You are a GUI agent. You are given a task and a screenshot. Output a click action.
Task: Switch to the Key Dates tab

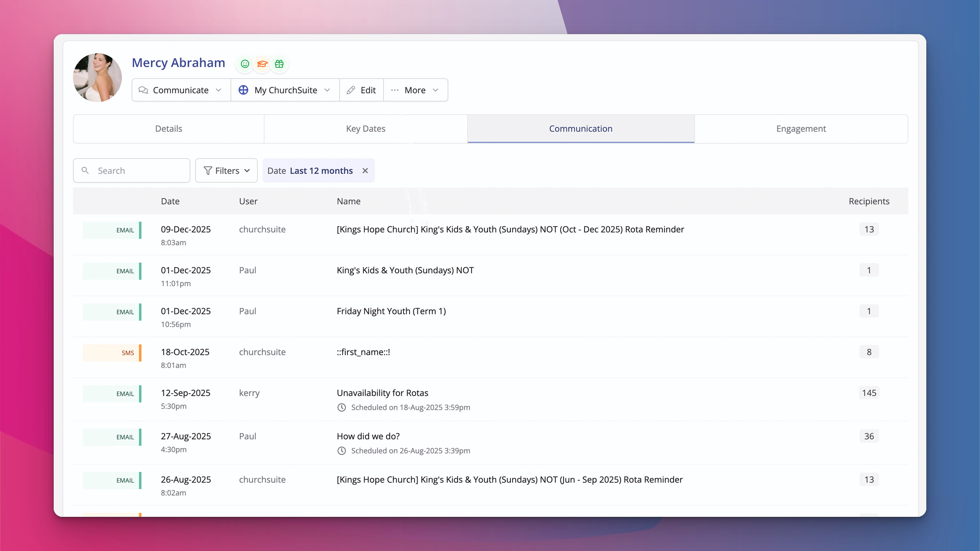(365, 129)
